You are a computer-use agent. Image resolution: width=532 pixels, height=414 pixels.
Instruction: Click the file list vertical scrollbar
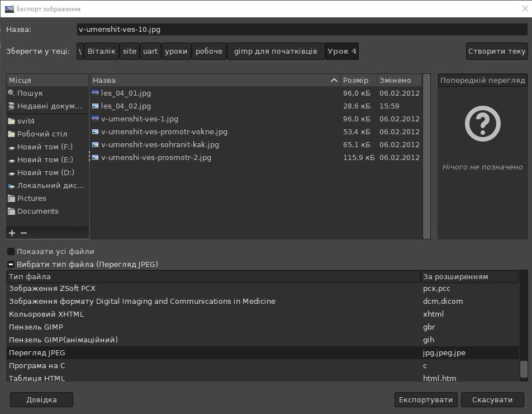pyautogui.click(x=427, y=156)
